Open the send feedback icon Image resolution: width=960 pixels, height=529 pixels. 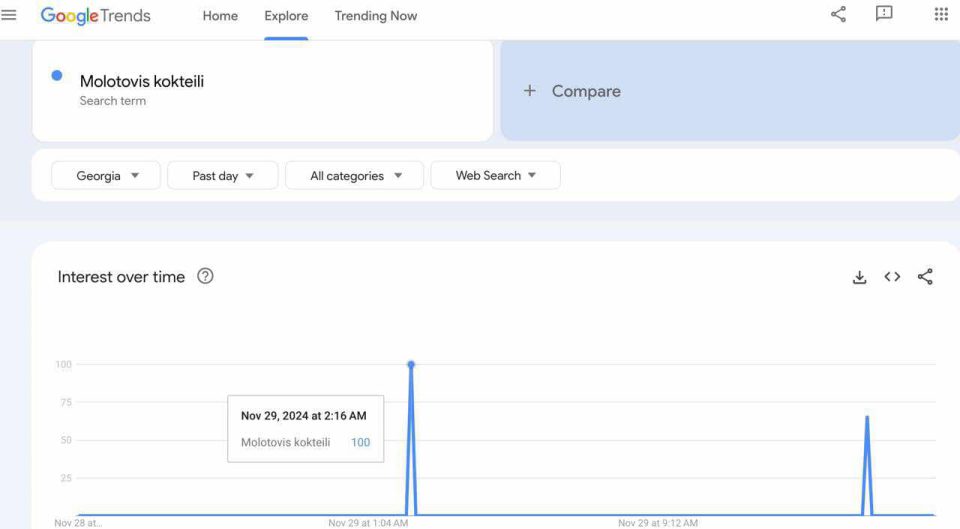coord(884,14)
